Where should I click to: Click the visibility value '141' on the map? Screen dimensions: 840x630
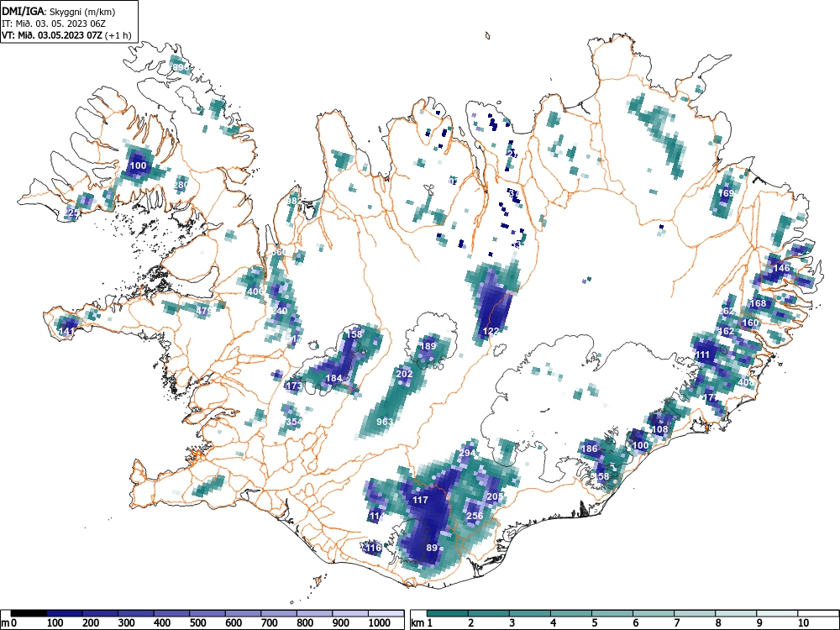66,332
